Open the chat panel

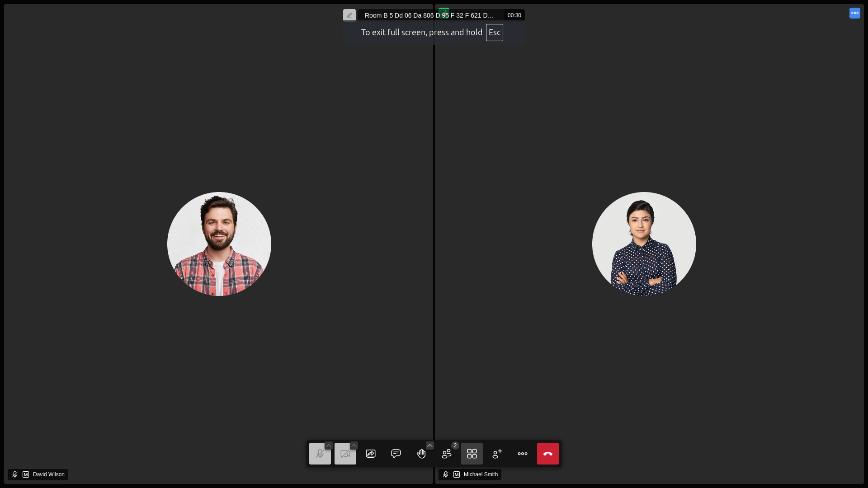tap(396, 454)
